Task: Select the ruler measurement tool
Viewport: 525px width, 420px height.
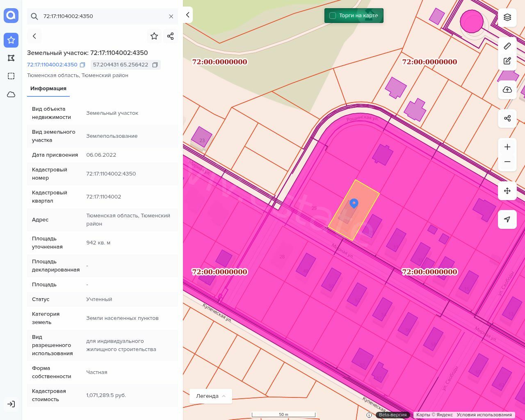Action: (507, 46)
